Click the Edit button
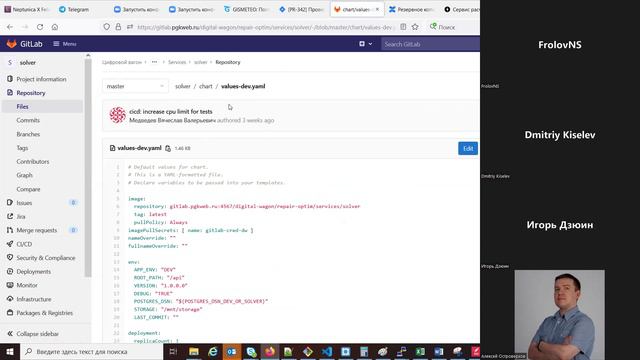The image size is (640, 360). coord(468,148)
